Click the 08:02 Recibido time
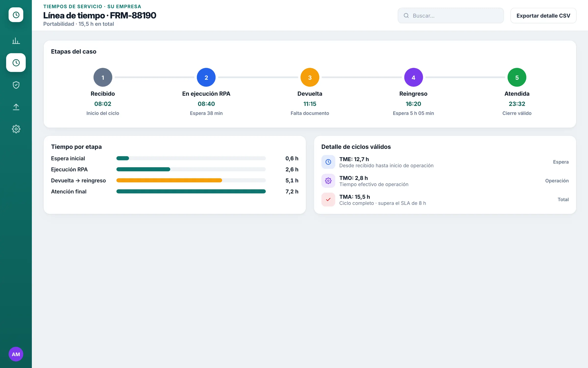Image resolution: width=588 pixels, height=368 pixels. pyautogui.click(x=103, y=104)
